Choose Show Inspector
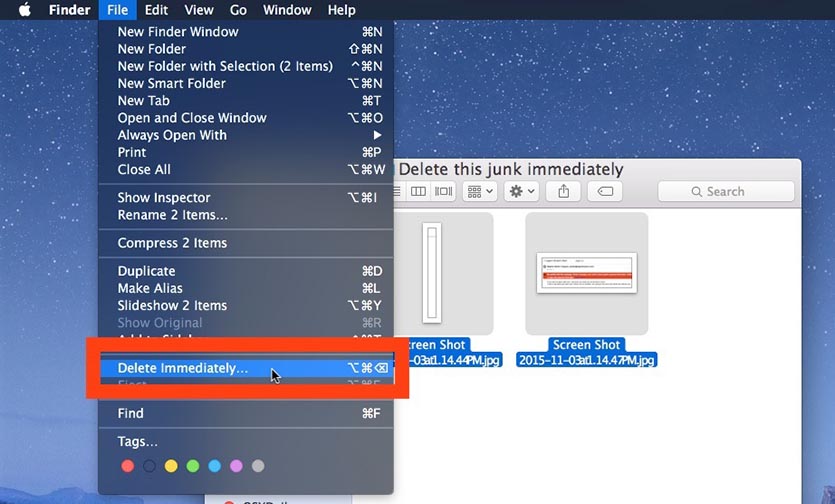The image size is (835, 504). [246, 198]
